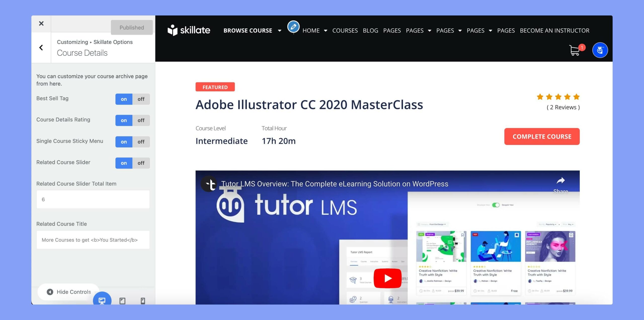
Task: Click the cart icon with badge
Action: pyautogui.click(x=575, y=50)
